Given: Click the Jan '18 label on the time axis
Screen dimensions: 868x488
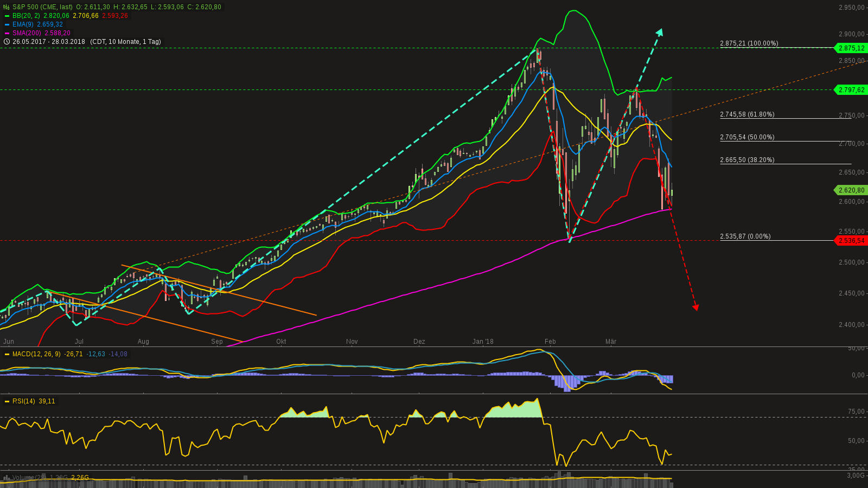Looking at the screenshot, I should coord(483,342).
